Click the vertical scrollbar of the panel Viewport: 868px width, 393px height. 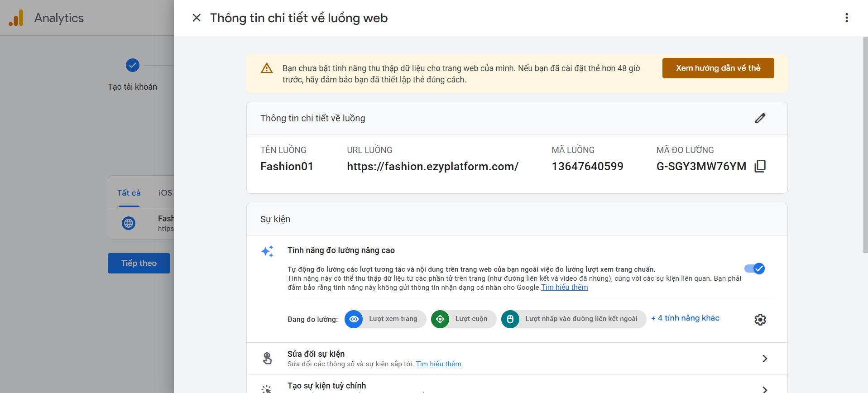click(865, 145)
